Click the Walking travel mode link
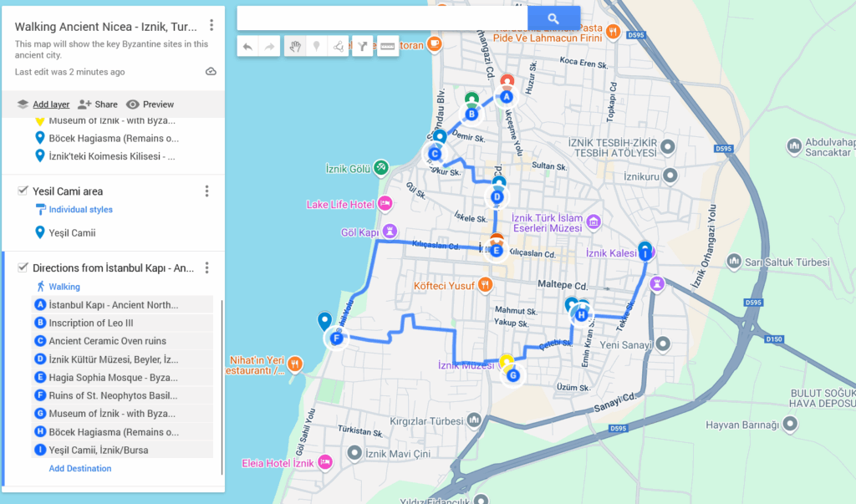Image resolution: width=856 pixels, height=504 pixels. tap(64, 287)
